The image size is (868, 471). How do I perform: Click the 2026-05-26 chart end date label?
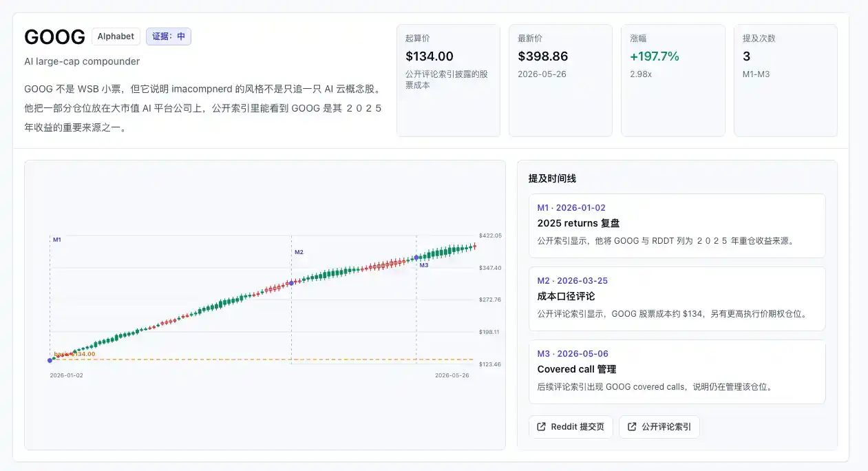pos(452,375)
